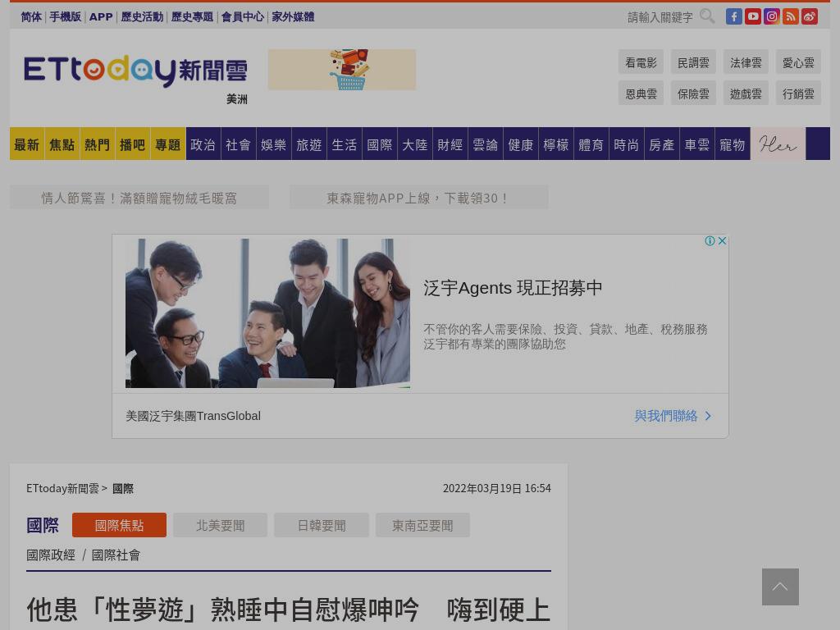Click the 恩典雲 button
The image size is (840, 630).
[x=641, y=94]
